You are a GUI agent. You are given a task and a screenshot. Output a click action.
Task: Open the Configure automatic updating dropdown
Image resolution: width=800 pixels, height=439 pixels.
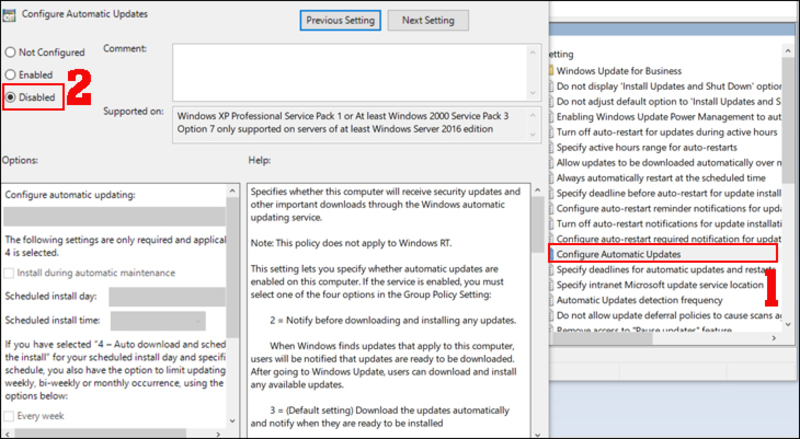[114, 216]
